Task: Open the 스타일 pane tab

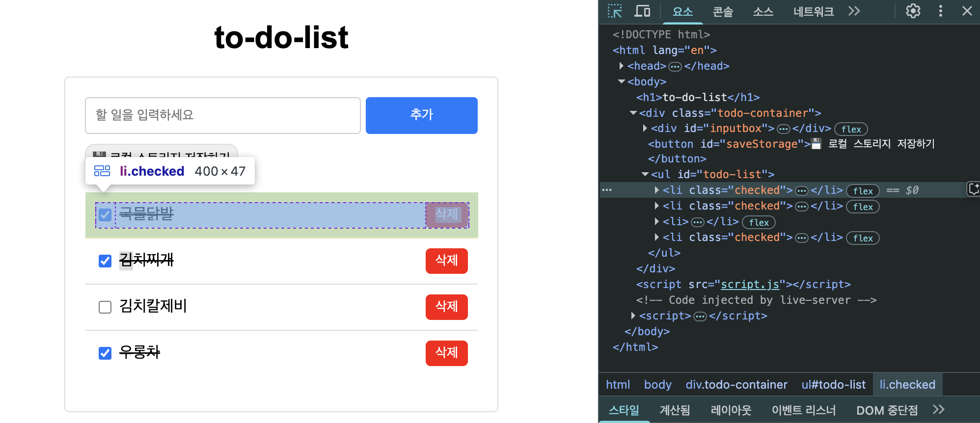Action: [624, 410]
